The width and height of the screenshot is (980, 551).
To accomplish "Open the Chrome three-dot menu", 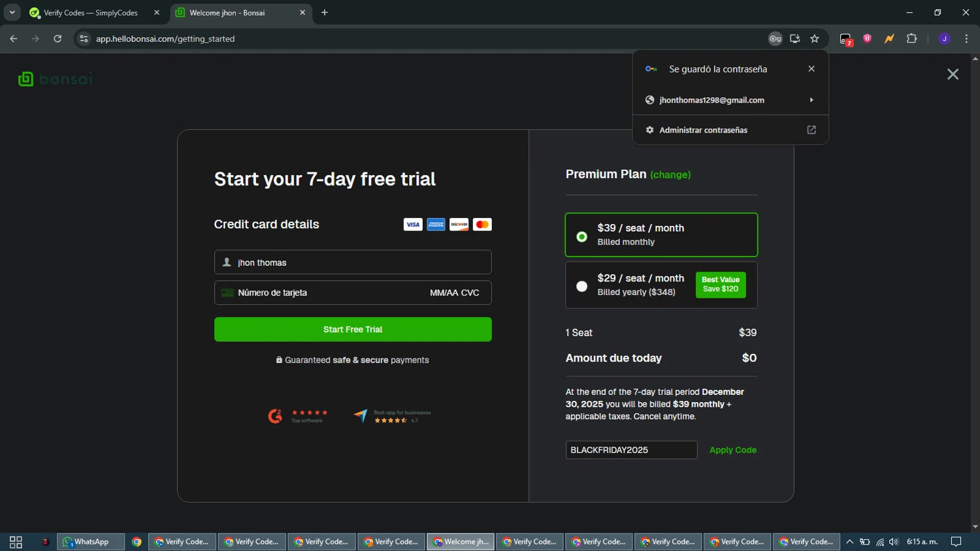I will pos(966,39).
